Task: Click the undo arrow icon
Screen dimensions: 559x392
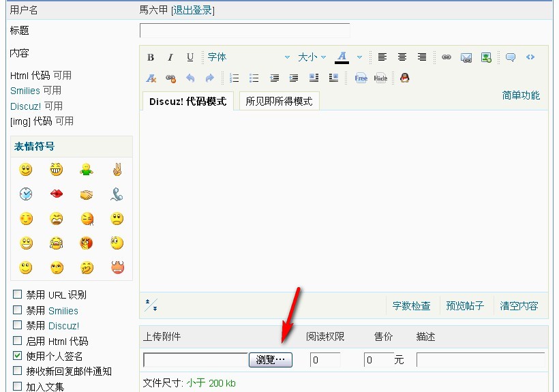Action: click(190, 78)
